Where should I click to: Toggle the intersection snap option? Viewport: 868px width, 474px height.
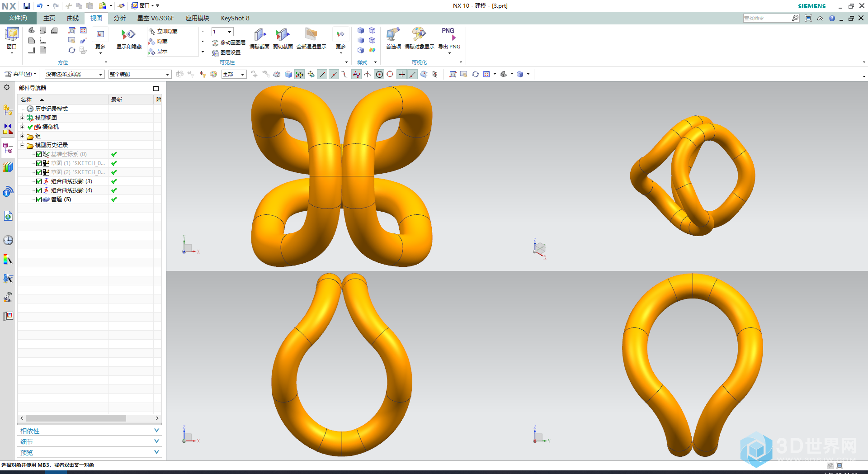click(x=368, y=74)
